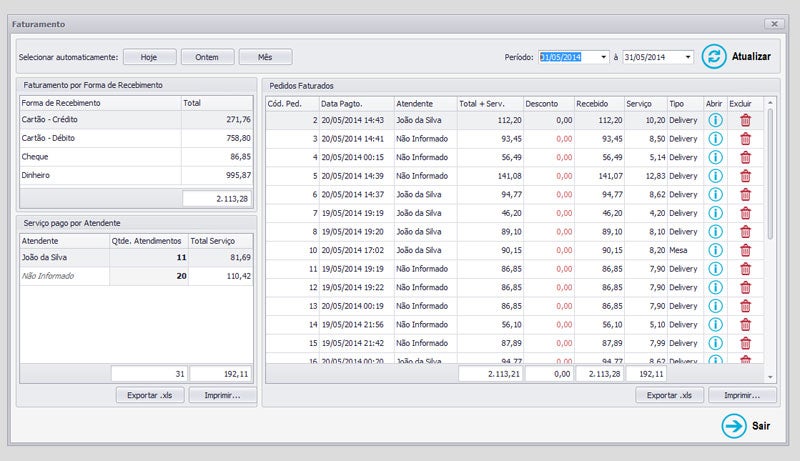The image size is (800, 461).
Task: Expand the period end date dropdown
Action: point(688,57)
